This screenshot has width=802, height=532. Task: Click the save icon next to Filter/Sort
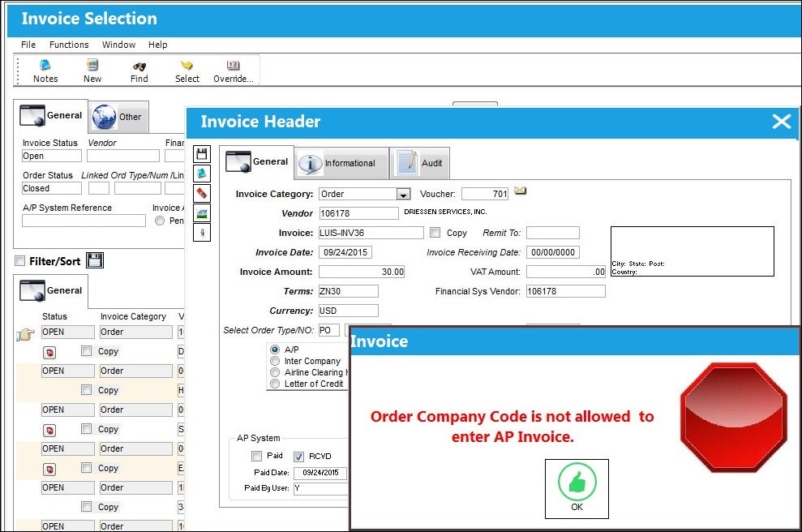pyautogui.click(x=95, y=260)
